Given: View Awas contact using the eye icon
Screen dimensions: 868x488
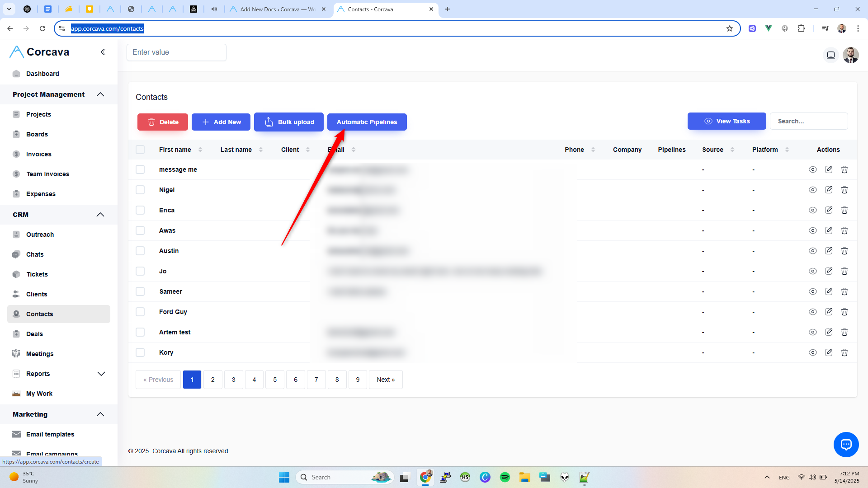Looking at the screenshot, I should tap(812, 230).
